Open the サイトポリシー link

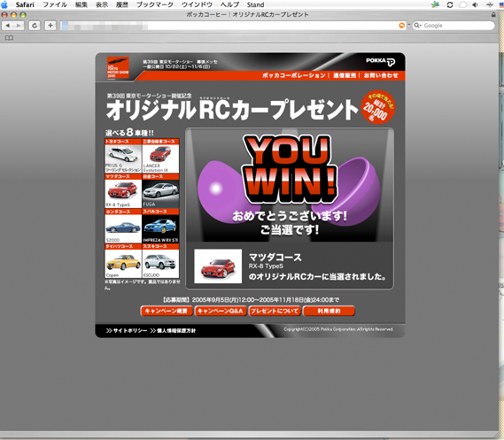coord(127,330)
